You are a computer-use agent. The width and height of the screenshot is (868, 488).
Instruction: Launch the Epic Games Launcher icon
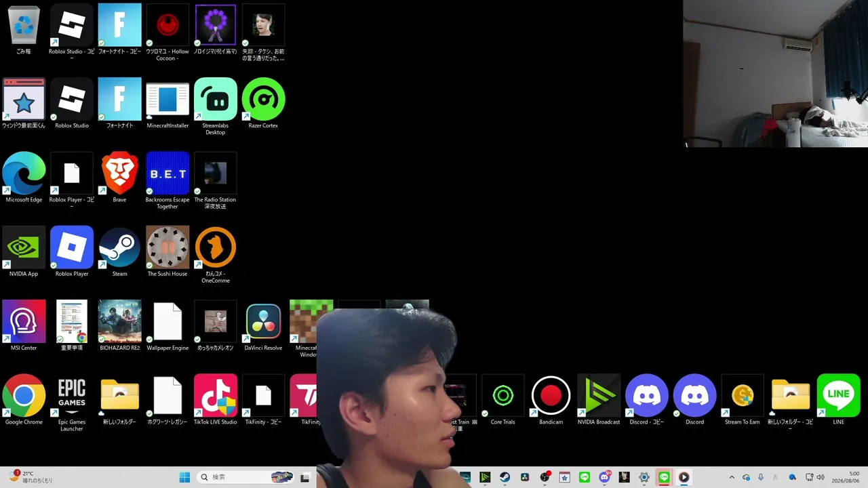coord(71,403)
